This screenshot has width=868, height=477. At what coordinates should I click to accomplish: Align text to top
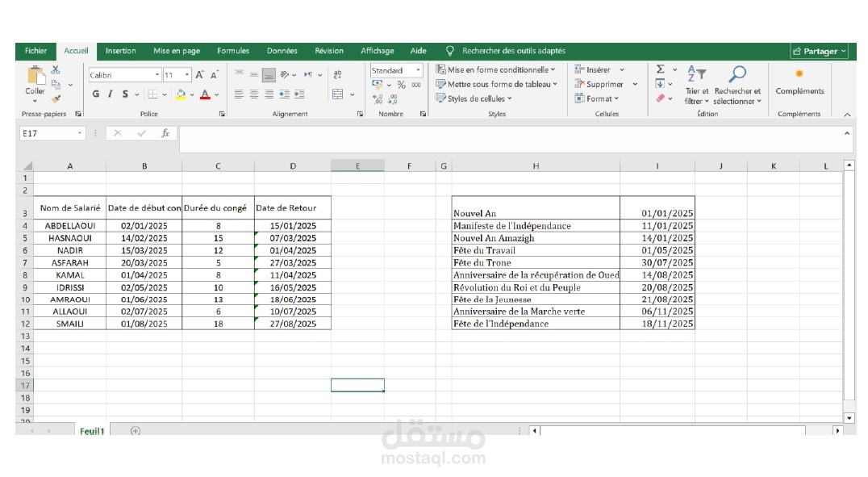(239, 73)
